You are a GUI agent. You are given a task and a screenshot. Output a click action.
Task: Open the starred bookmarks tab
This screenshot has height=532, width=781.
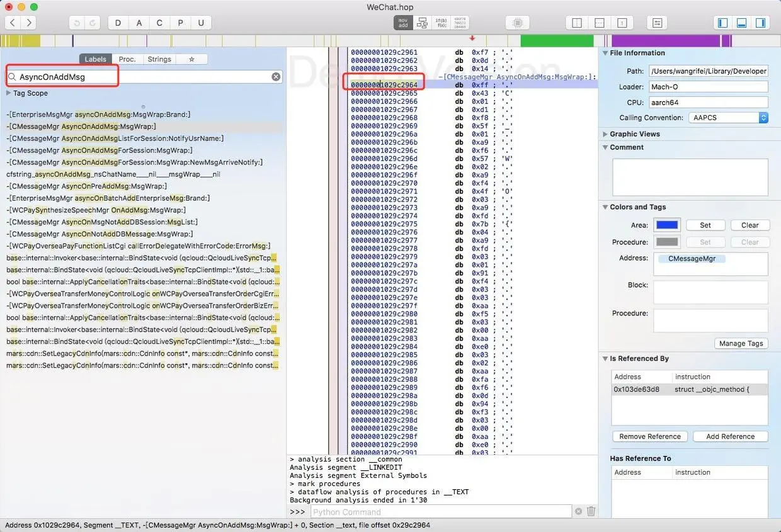coord(191,59)
